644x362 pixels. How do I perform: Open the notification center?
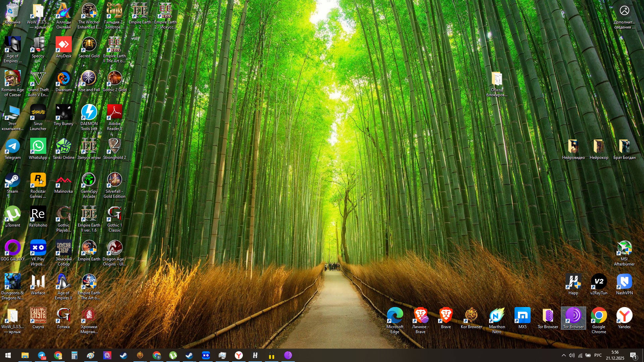click(x=633, y=355)
